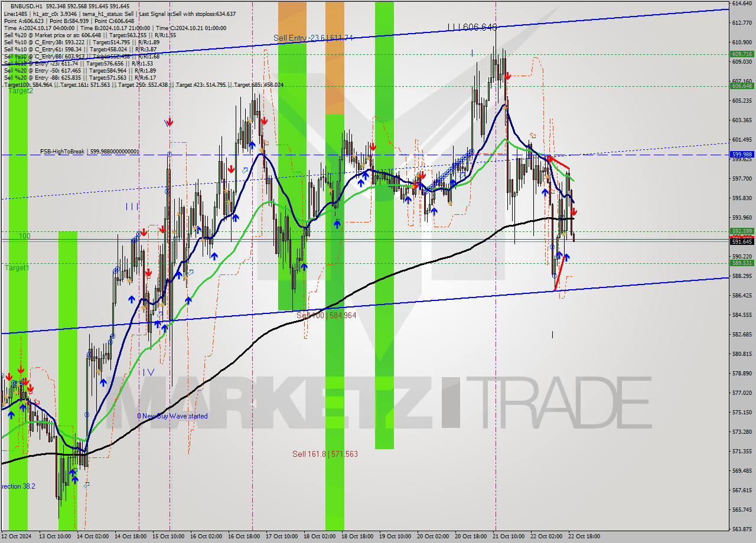
Task: Click the '19 Oct 10:00' time label
Action: (x=395, y=537)
